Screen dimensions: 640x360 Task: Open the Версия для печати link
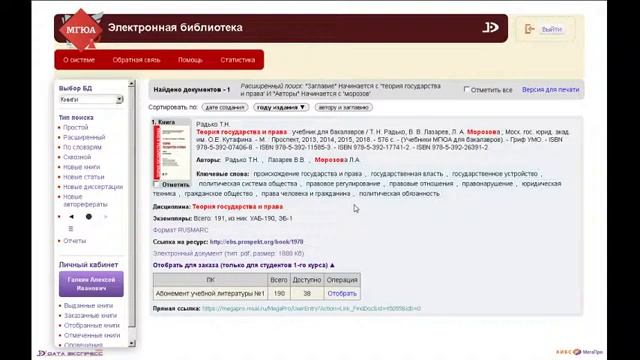(x=550, y=89)
